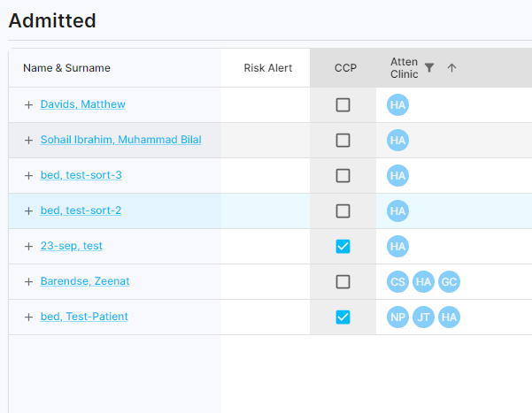Expand the Sohail Ibrahim, Muhammad Bilal row
Viewport: 532px width, 413px height.
click(x=28, y=141)
